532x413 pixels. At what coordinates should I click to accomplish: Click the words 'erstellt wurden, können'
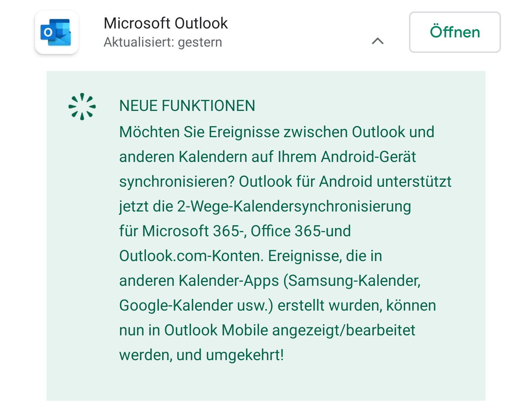tap(357, 305)
